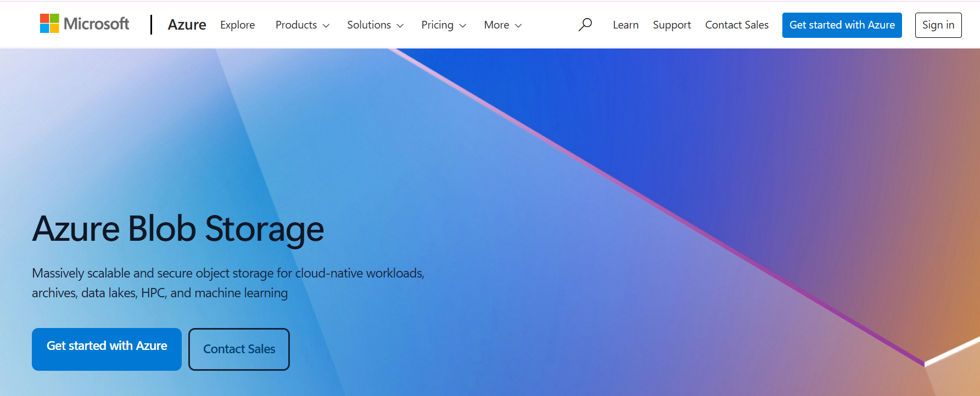Click the outlined Contact Sales hero button
The image size is (980, 396).
pyautogui.click(x=239, y=349)
